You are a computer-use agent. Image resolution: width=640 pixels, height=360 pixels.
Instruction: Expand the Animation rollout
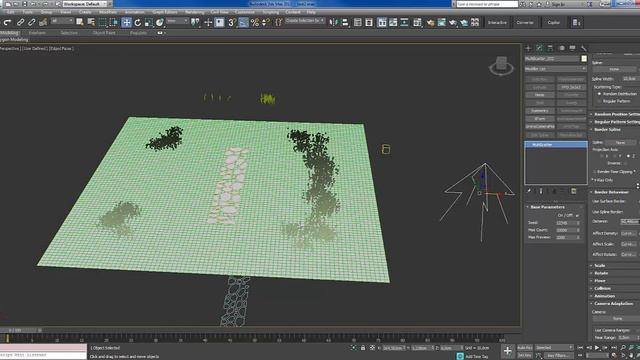click(615, 296)
